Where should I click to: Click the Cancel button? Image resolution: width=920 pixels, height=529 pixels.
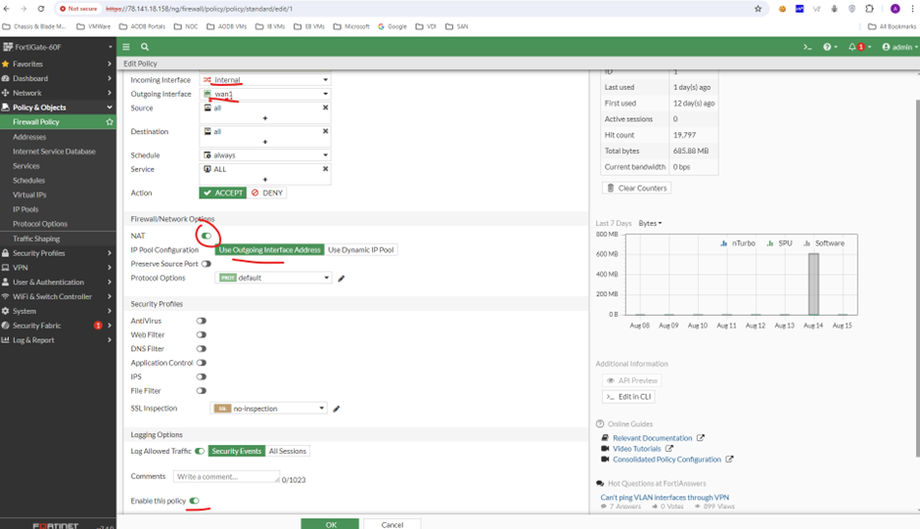pyautogui.click(x=392, y=524)
